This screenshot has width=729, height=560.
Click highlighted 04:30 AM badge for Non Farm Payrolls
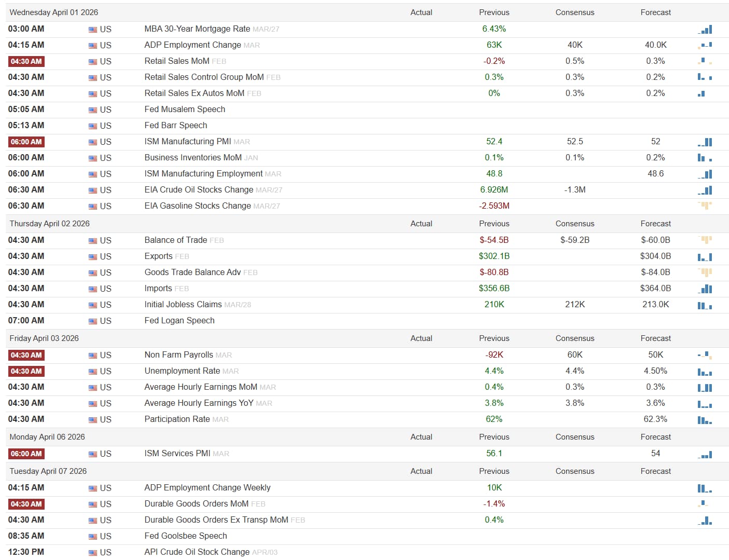[x=26, y=355]
